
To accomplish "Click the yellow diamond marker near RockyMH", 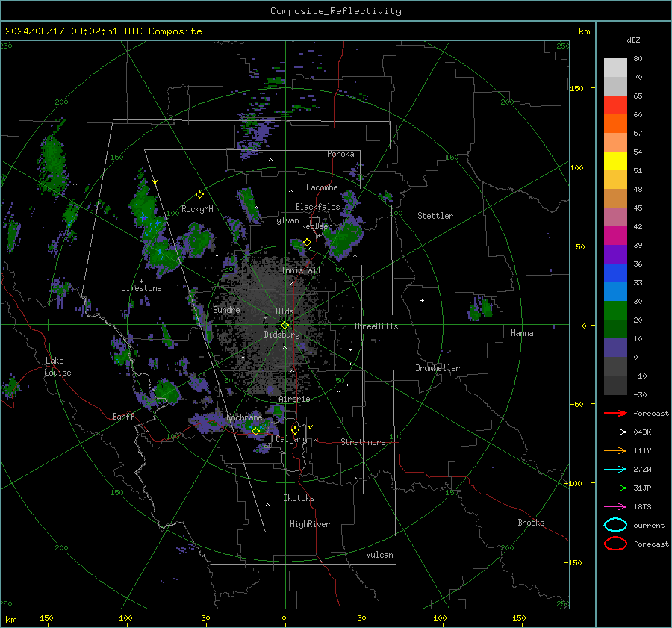I will (x=199, y=195).
